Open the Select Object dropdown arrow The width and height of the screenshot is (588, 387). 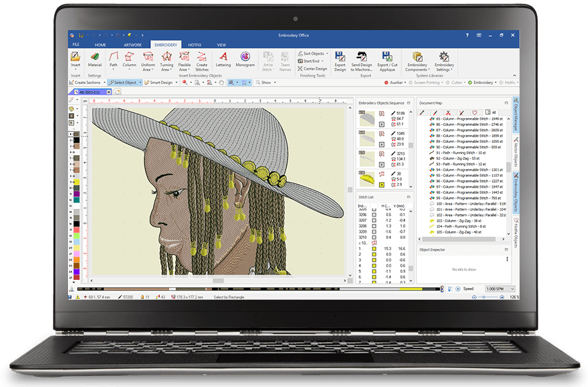coord(140,82)
